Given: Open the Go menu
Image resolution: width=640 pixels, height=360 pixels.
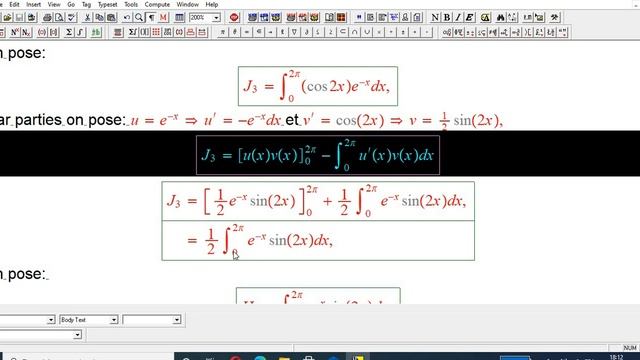Looking at the screenshot, I should tap(71, 4).
